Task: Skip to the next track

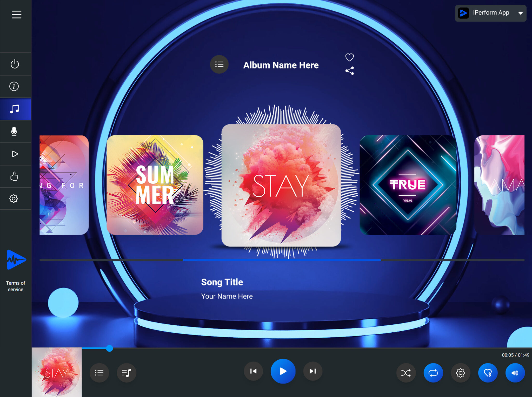Action: pyautogui.click(x=312, y=371)
